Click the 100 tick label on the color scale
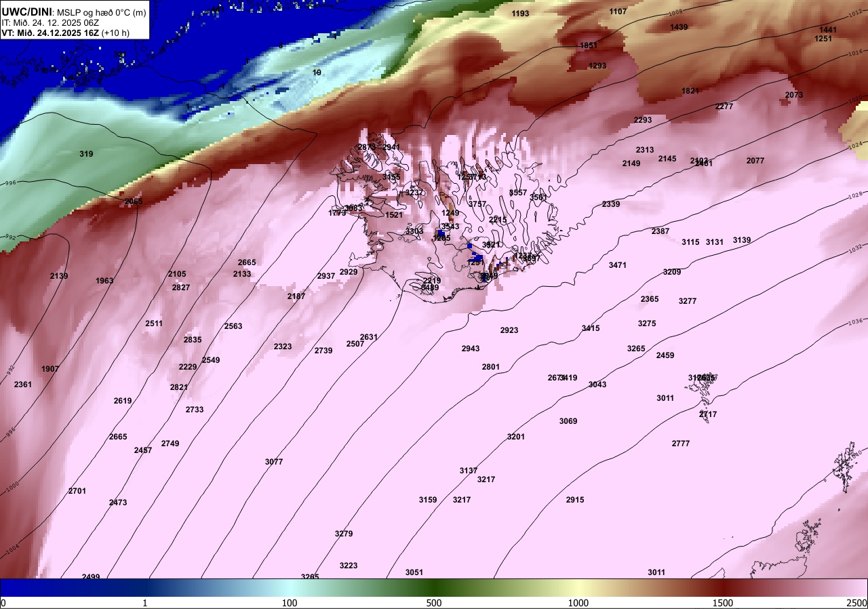The height and width of the screenshot is (609, 868). pyautogui.click(x=290, y=603)
